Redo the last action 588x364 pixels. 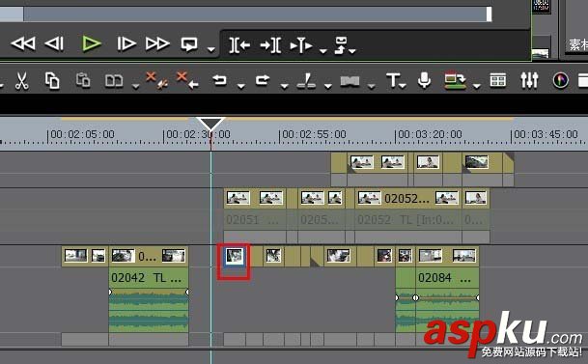(x=263, y=80)
